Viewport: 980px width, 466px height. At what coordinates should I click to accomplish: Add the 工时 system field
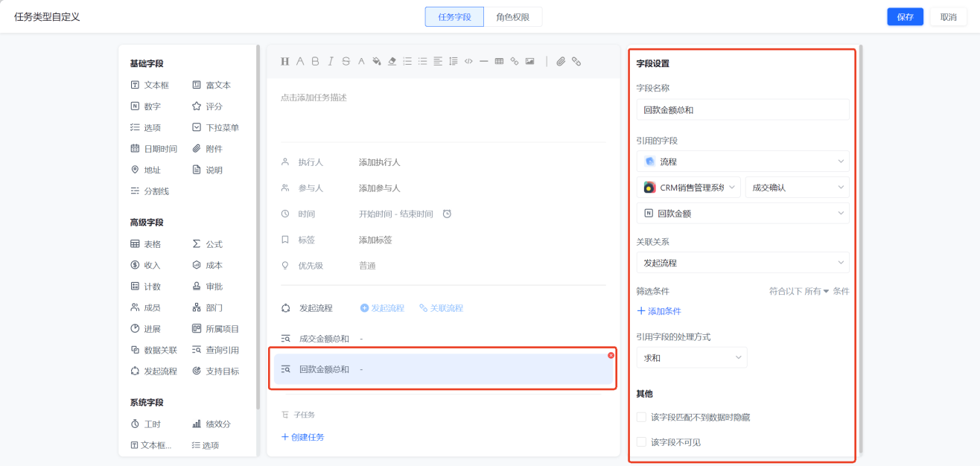145,424
